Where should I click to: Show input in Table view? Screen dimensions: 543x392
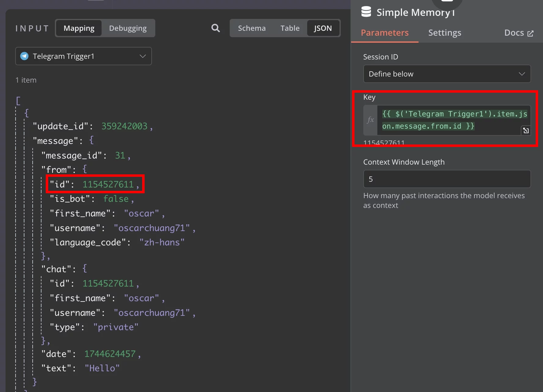290,28
